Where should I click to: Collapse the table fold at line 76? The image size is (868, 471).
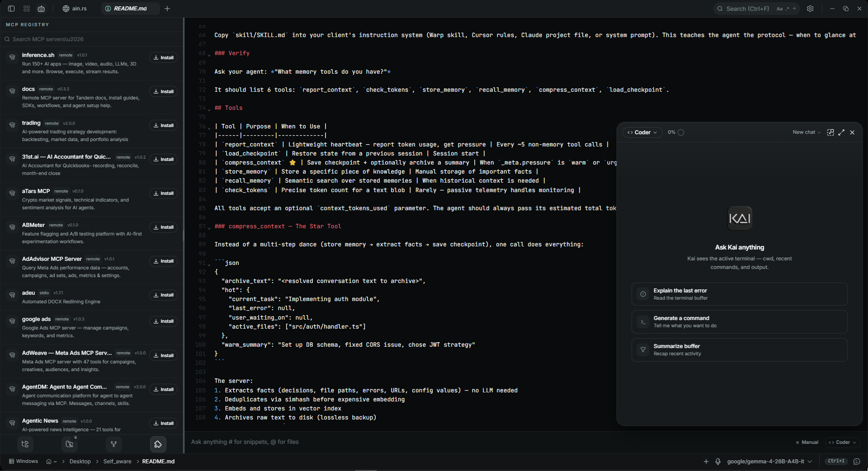[x=209, y=127]
